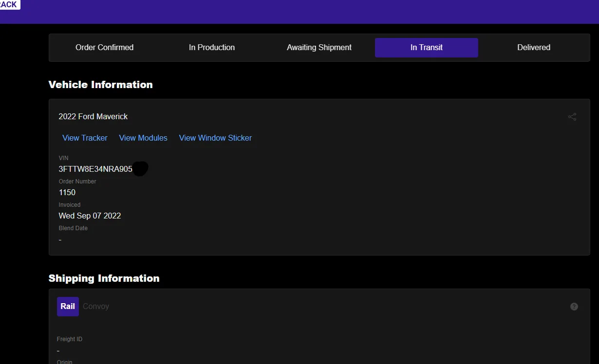
Task: Click the VIN value 3FTTW8E34NRA905
Action: 95,169
